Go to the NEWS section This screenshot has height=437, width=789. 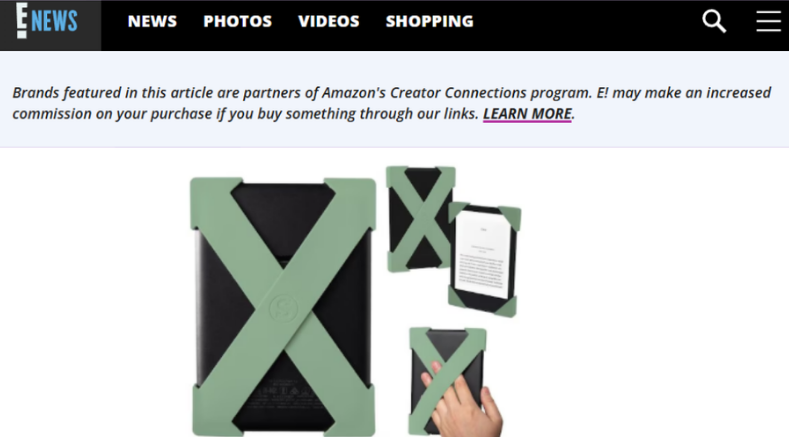click(x=152, y=21)
